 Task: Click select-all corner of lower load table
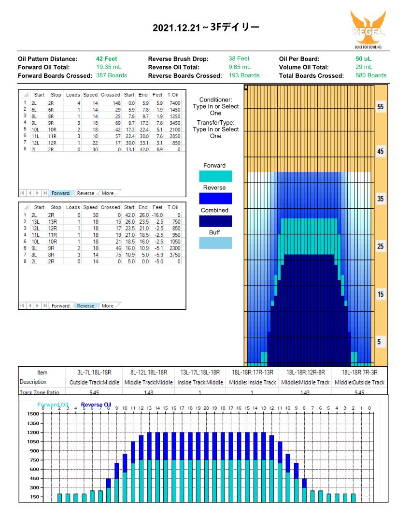26,207
